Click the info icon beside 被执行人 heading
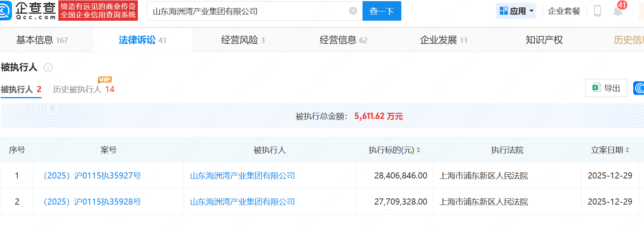The width and height of the screenshot is (644, 228). pos(48,68)
